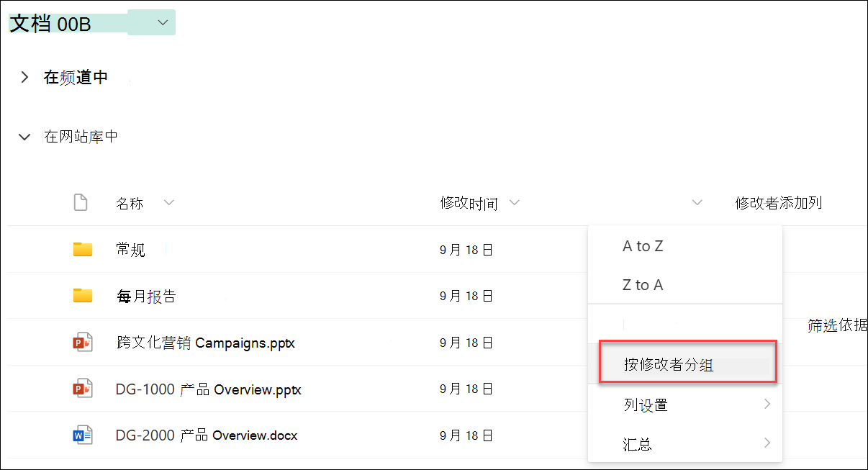Click the 名称 column header

(x=130, y=204)
